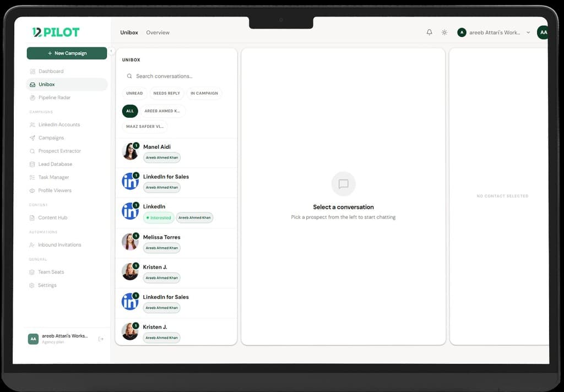Click the logout icon beside workspace name
The height and width of the screenshot is (392, 564).
click(101, 339)
